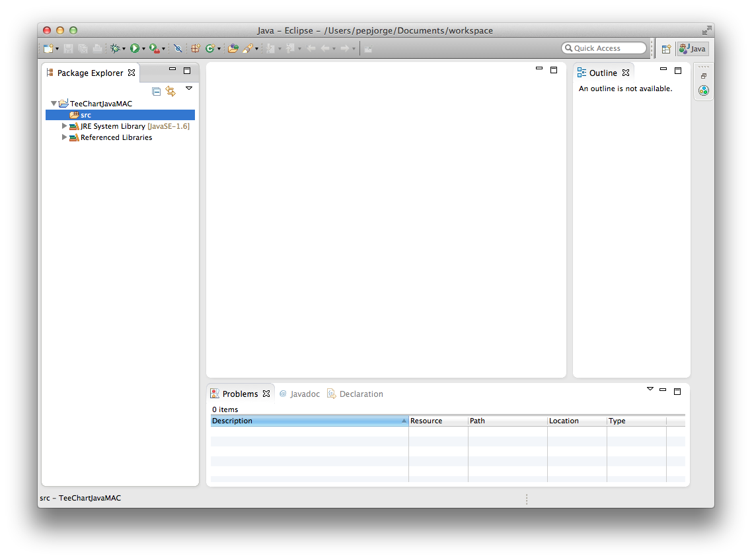Select the Outline tab
Viewport: 752px width, 560px height.
point(603,73)
